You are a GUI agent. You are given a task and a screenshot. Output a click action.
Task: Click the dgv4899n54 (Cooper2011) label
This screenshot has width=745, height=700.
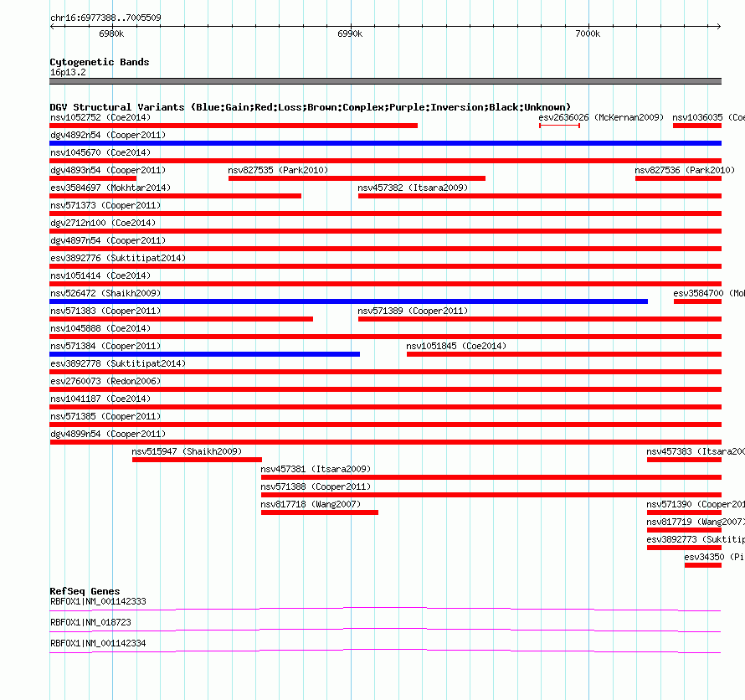tap(108, 434)
